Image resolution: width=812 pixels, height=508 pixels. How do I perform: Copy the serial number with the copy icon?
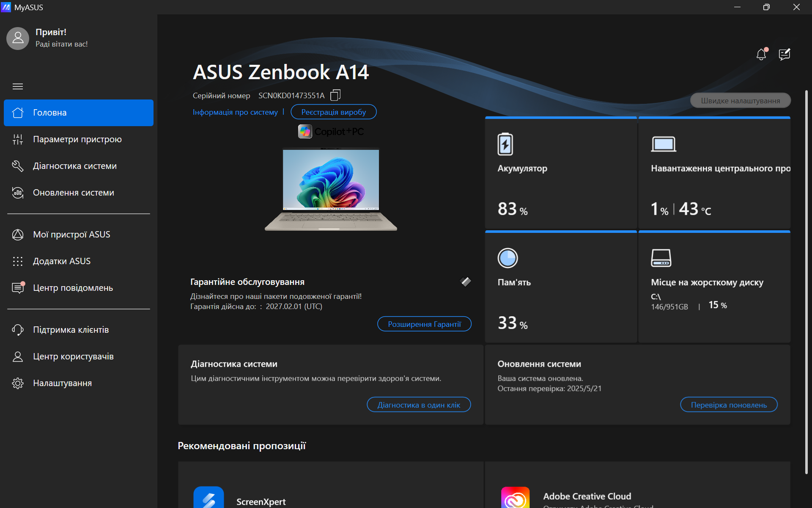pos(335,95)
